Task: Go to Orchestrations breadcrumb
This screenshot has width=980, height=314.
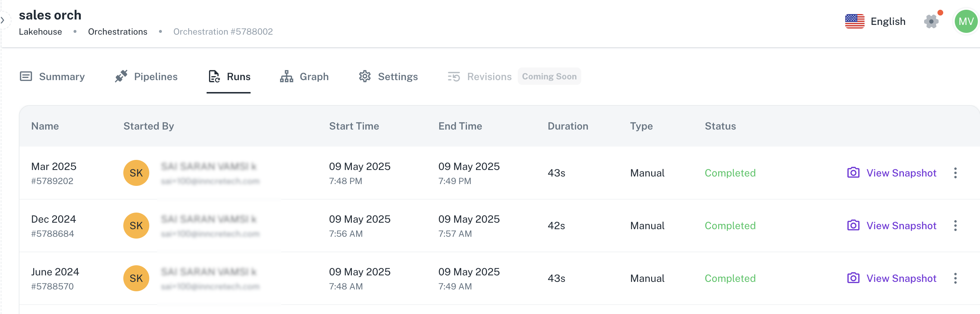Action: [x=118, y=32]
